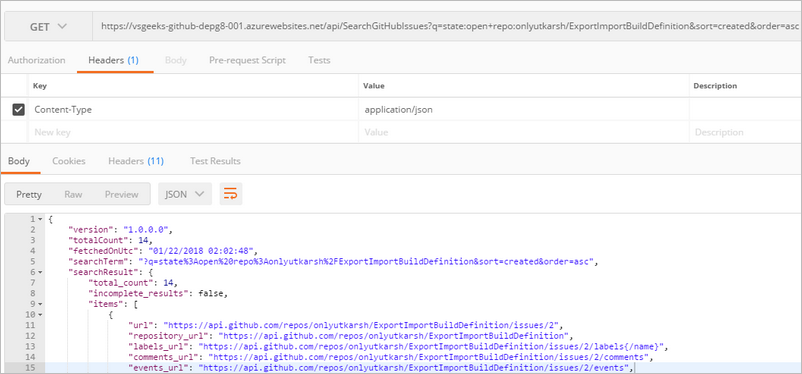This screenshot has height=374, width=802.
Task: Switch to Raw response view
Action: (73, 194)
